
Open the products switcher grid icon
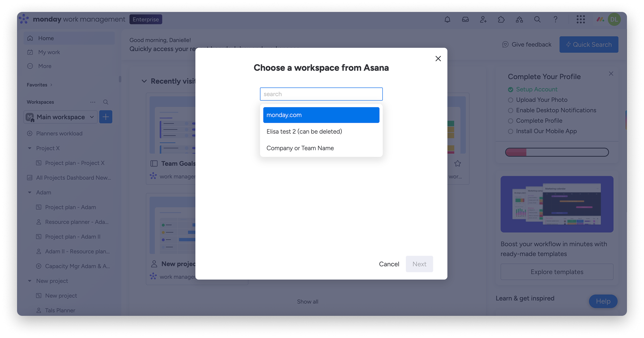581,19
